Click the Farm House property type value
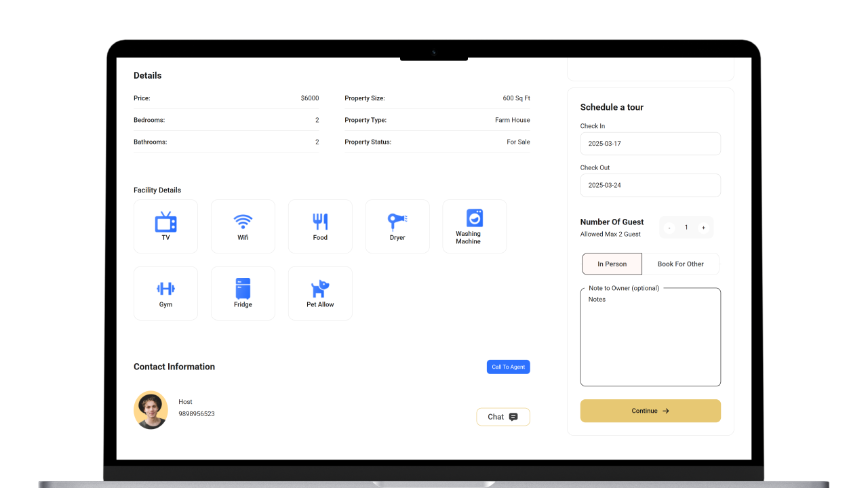868x488 pixels. coord(513,120)
